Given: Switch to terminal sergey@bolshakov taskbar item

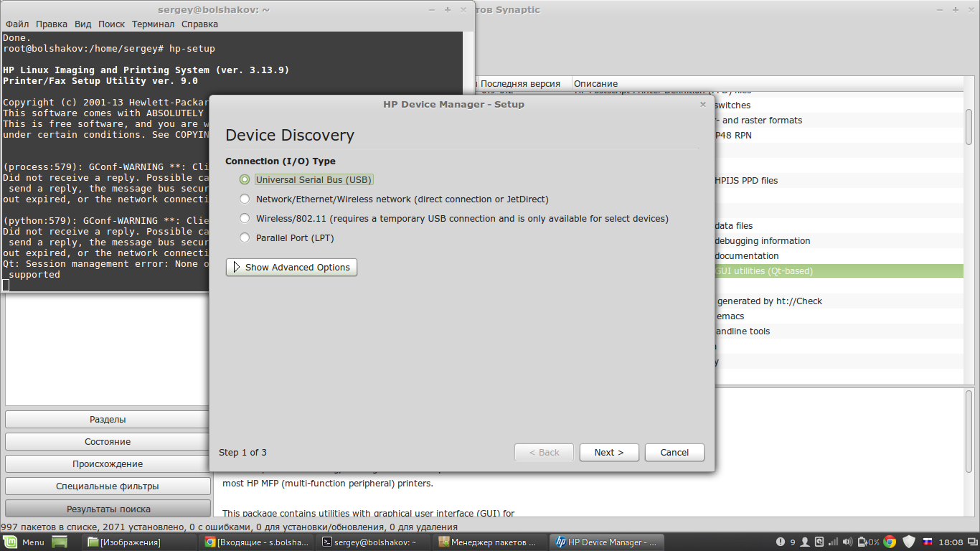Looking at the screenshot, I should click(x=372, y=542).
